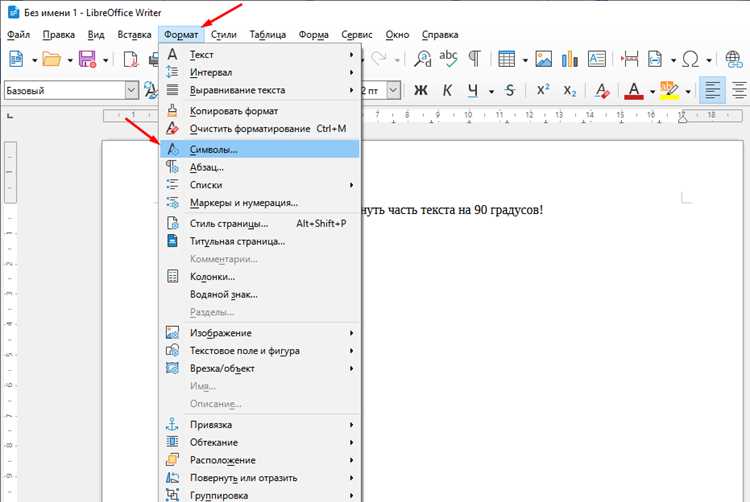Open Привязка submenu
The width and height of the screenshot is (750, 502).
pyautogui.click(x=260, y=424)
